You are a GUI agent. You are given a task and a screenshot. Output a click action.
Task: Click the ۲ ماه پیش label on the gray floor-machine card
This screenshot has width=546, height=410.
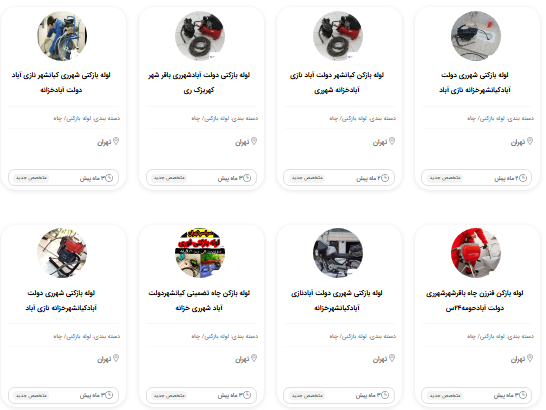pyautogui.click(x=506, y=178)
